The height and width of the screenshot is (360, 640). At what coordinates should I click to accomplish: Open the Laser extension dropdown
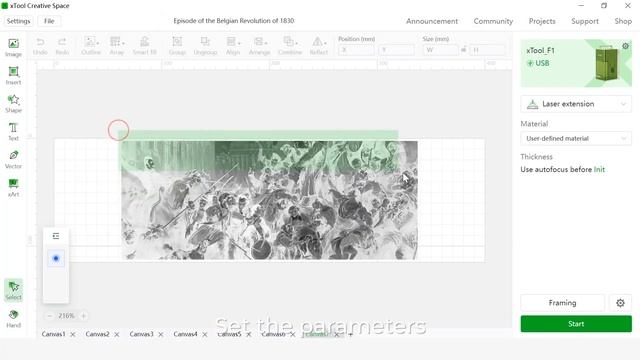(x=576, y=104)
